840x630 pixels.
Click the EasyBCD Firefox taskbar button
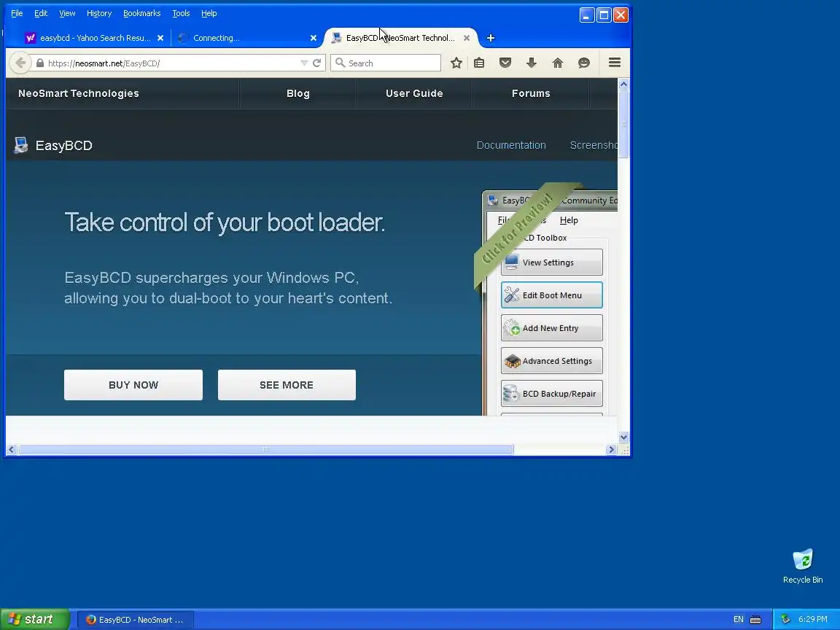(x=136, y=620)
